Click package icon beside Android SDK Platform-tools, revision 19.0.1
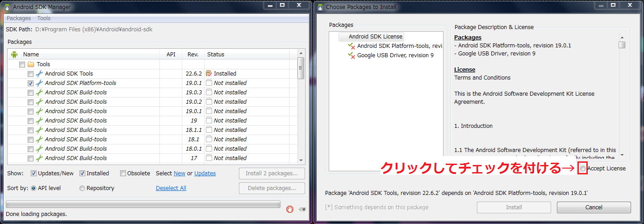 (x=351, y=46)
